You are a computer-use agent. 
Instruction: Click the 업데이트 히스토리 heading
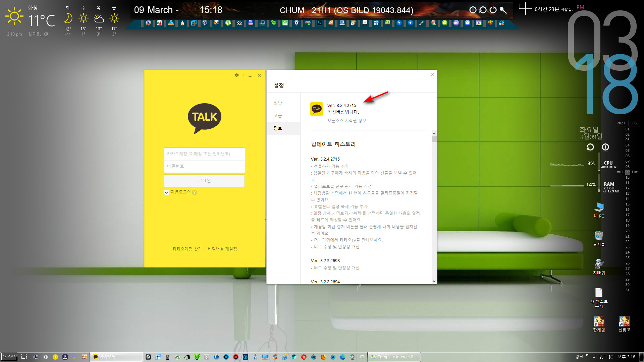(333, 144)
